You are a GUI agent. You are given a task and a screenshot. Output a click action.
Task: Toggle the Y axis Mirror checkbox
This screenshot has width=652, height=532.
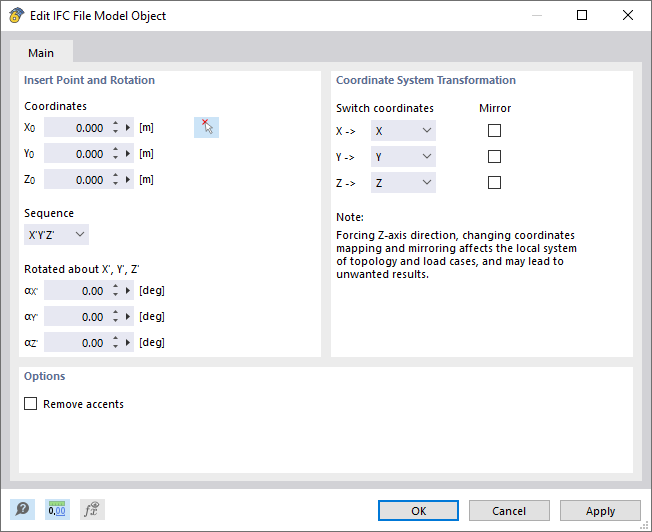494,157
